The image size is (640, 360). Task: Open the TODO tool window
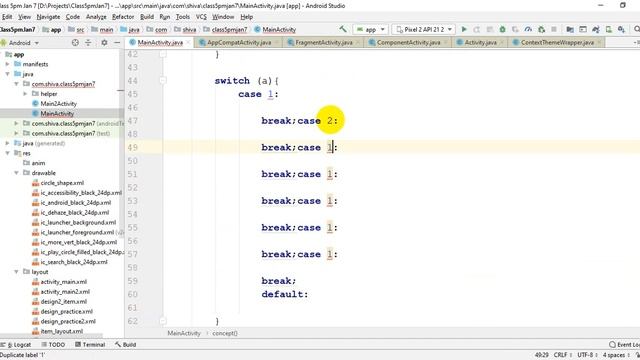click(53, 344)
